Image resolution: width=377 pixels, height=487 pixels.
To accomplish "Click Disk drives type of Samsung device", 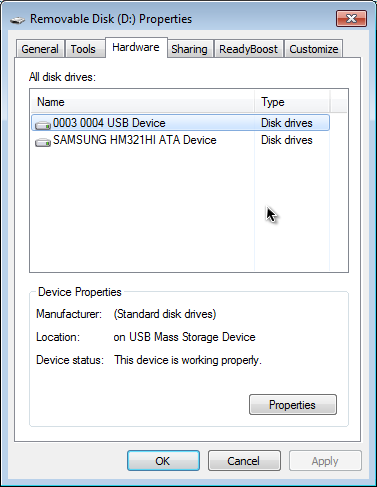I will [x=287, y=140].
